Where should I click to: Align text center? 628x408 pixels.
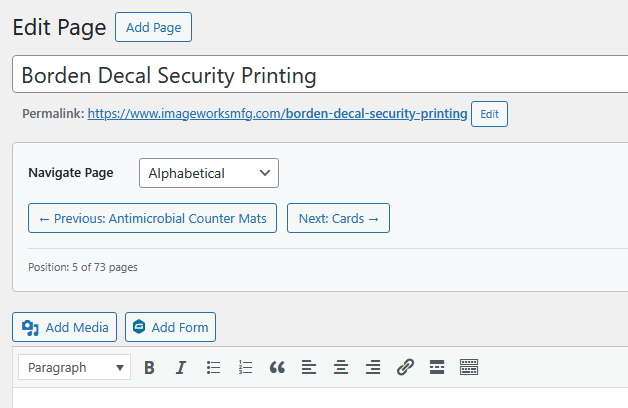pos(341,367)
